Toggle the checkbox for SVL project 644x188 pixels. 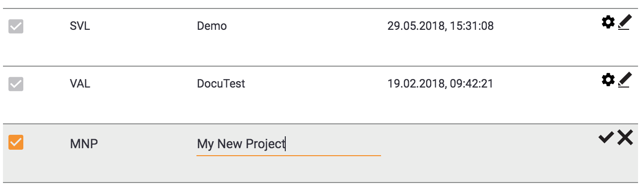16,26
